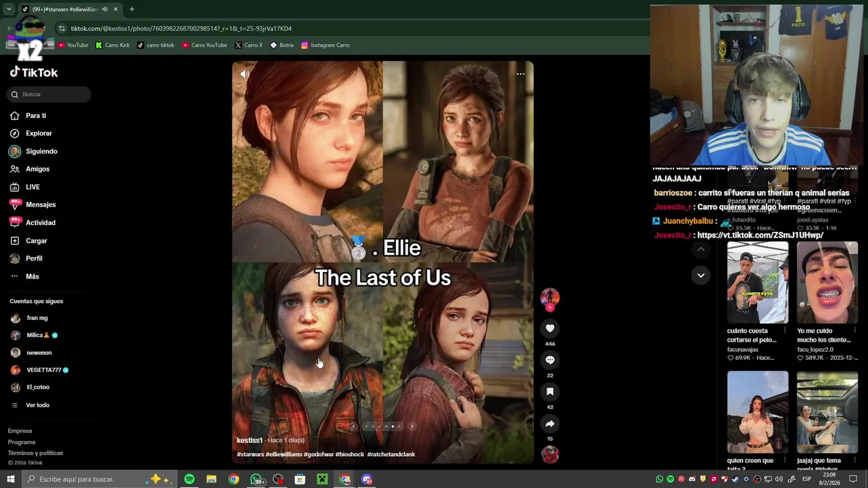Click the Buscar search field
Screen dimensions: 868x488
[49, 94]
